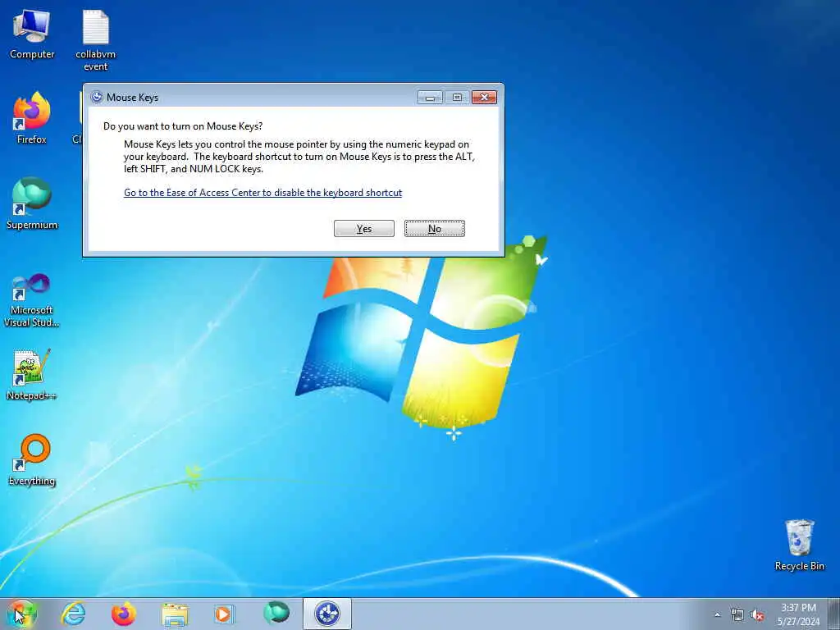Viewport: 840px width, 630px height.
Task: Open Ease of Access Center link
Action: coord(262,193)
